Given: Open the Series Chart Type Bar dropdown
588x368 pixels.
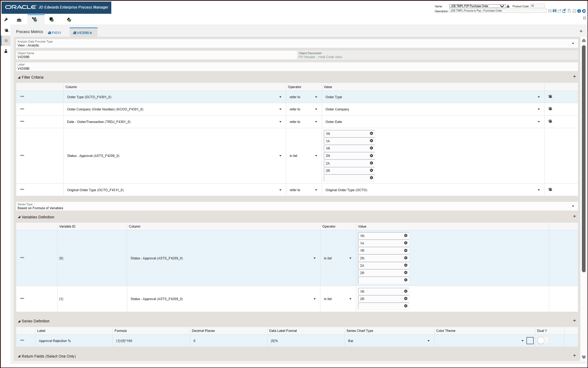Looking at the screenshot, I should [x=428, y=341].
